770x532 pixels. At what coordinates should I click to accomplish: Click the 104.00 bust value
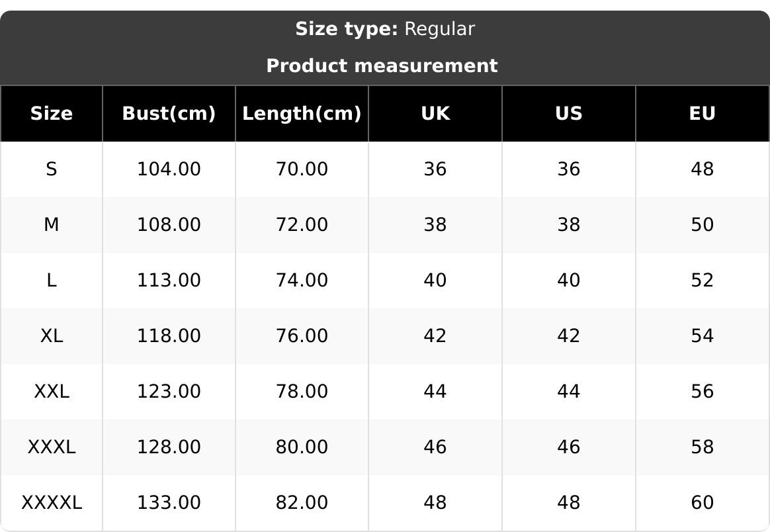(169, 169)
